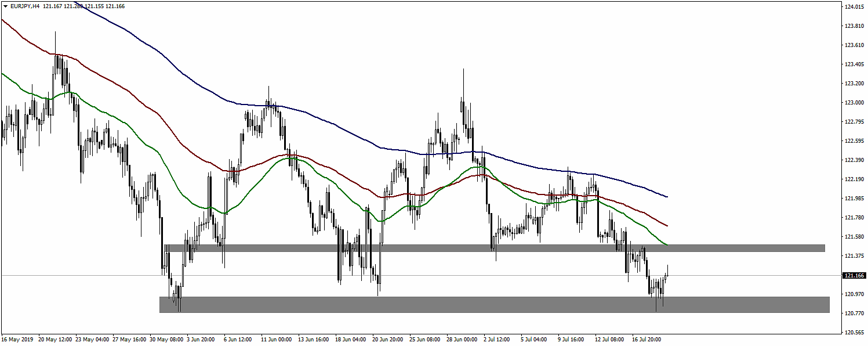Screen dimensions: 868x346
Task: Click the EURJPY,H4 symbol label
Action: click(x=25, y=6)
